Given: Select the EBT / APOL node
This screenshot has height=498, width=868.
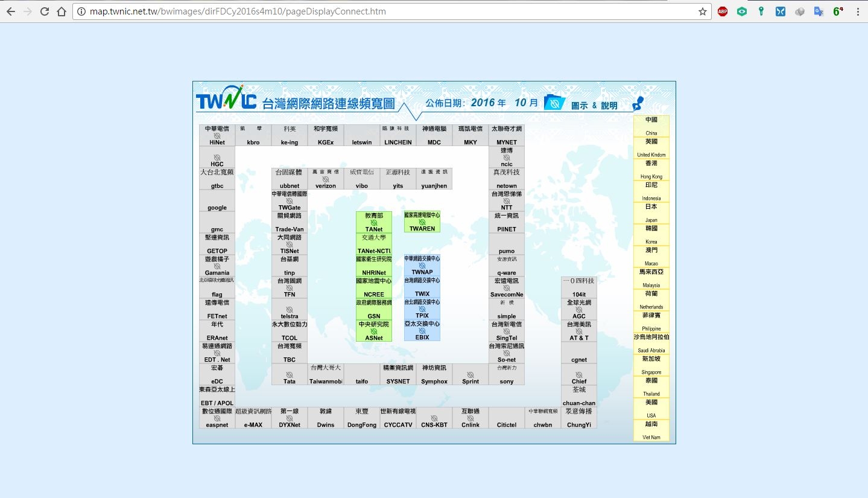Looking at the screenshot, I should [x=217, y=396].
